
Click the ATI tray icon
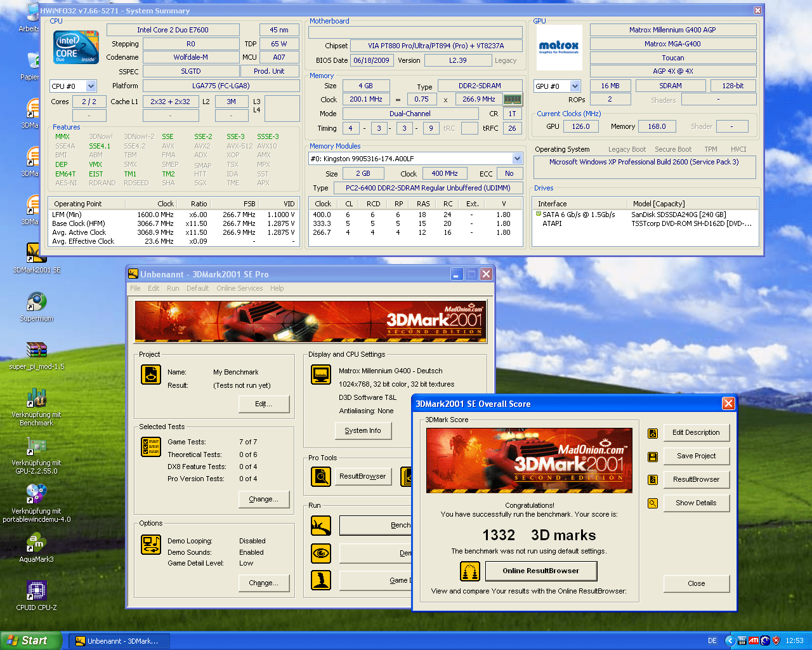(x=754, y=640)
